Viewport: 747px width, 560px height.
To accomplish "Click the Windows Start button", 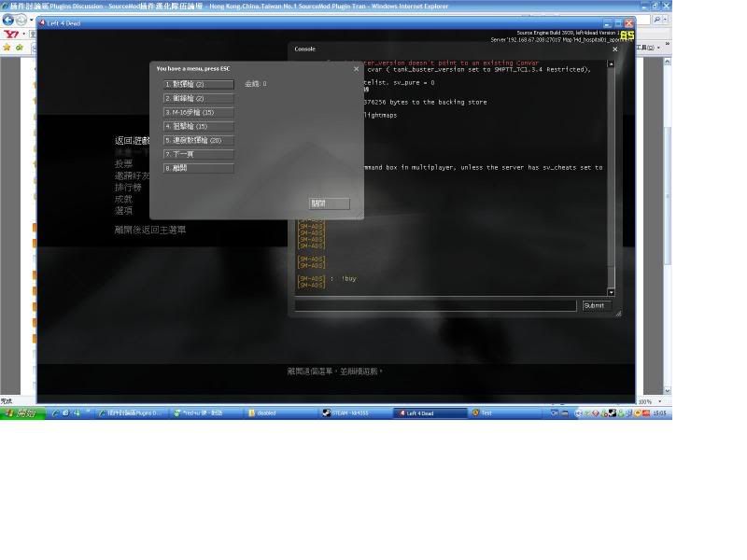I will pos(21,413).
